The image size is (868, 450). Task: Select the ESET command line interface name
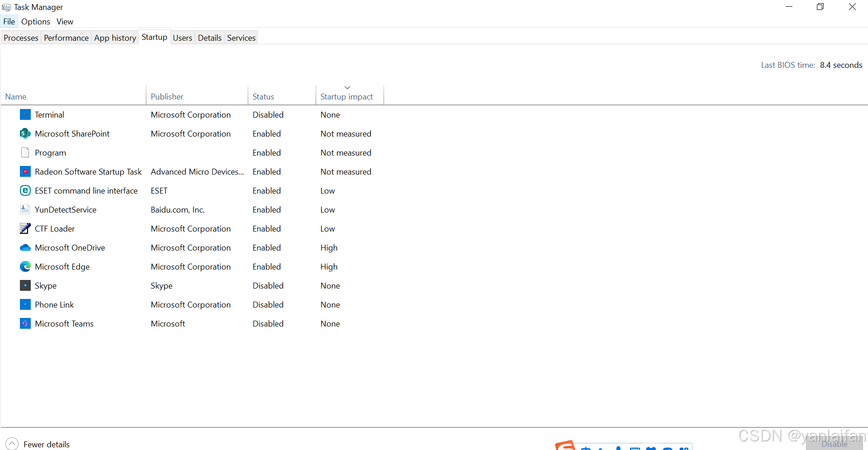click(x=86, y=191)
